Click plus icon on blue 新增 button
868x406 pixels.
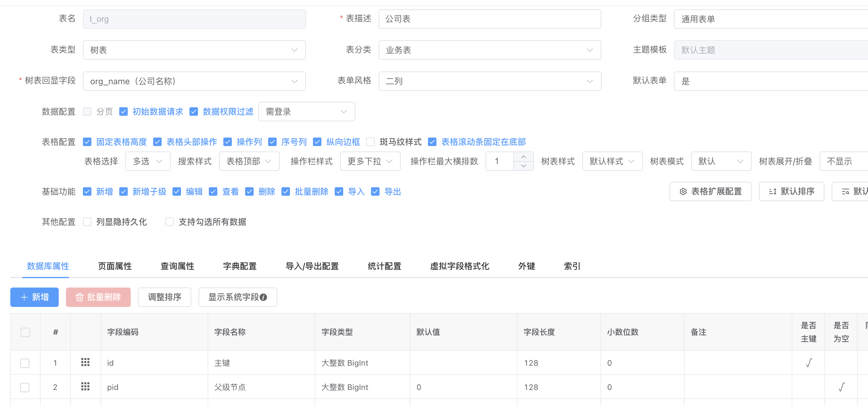(24, 297)
